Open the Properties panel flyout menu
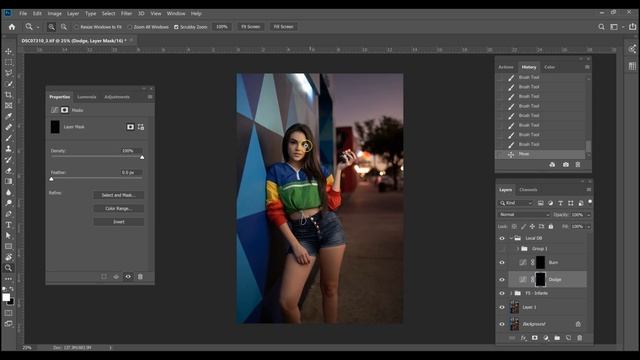 [x=150, y=97]
